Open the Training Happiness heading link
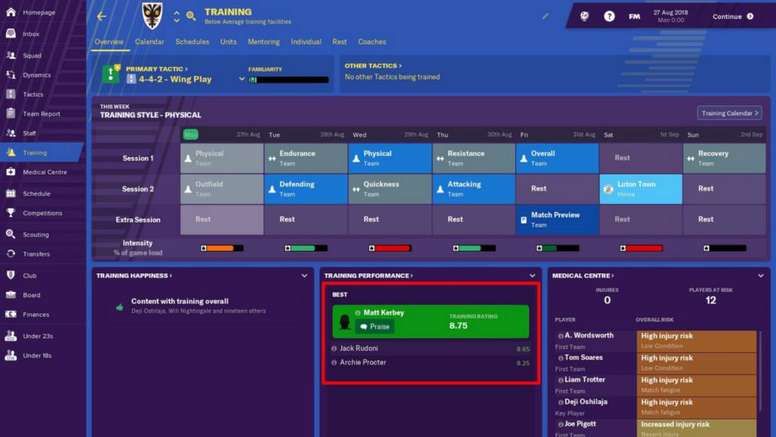The width and height of the screenshot is (776, 437). click(134, 276)
